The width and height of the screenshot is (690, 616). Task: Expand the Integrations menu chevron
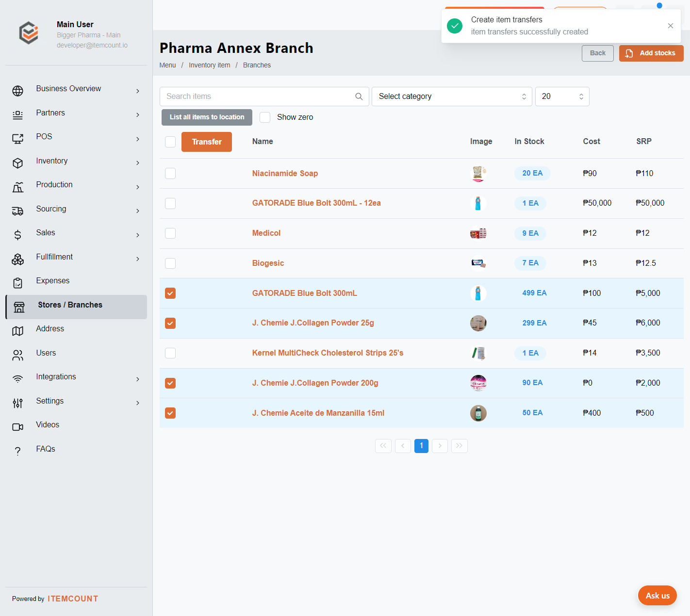click(x=138, y=379)
